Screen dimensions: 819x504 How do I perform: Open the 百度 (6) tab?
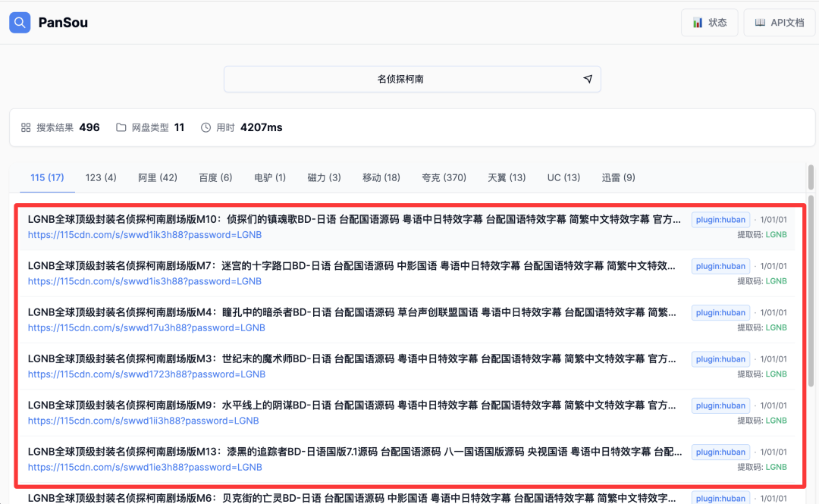(215, 177)
